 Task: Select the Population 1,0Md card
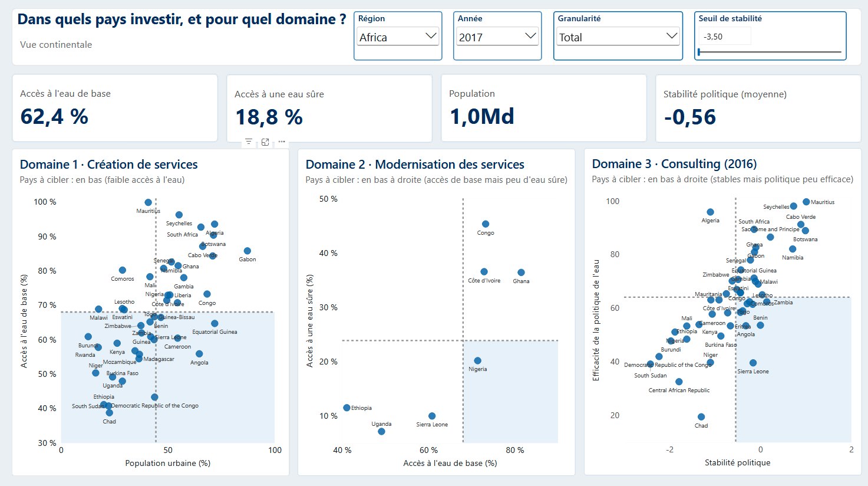pyautogui.click(x=544, y=108)
